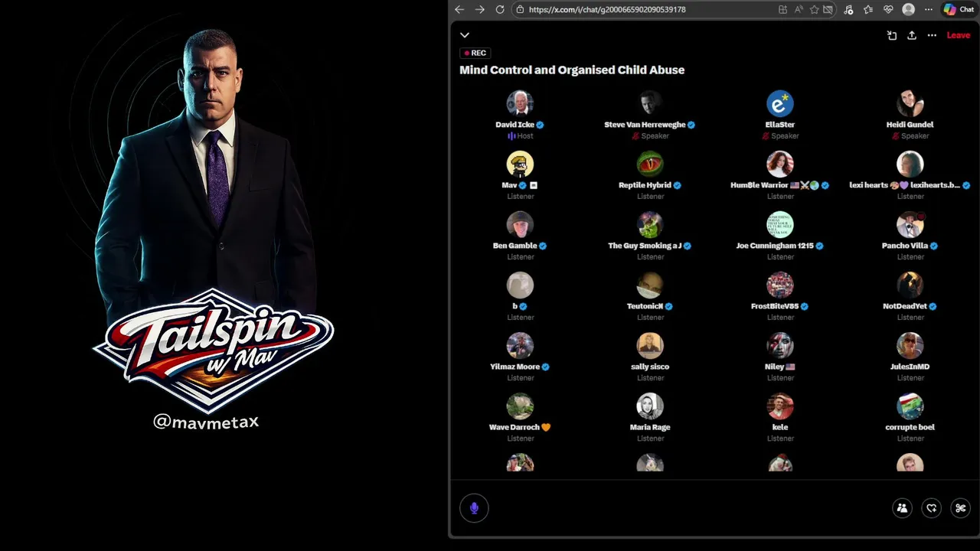The height and width of the screenshot is (551, 980).
Task: Open Reptile Hybrid's avatar
Action: pos(650,164)
